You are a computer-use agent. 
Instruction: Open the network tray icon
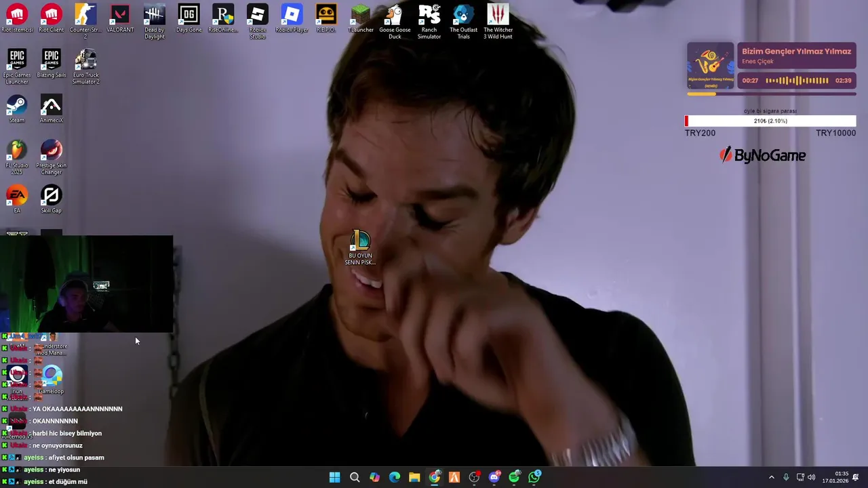coord(800,477)
